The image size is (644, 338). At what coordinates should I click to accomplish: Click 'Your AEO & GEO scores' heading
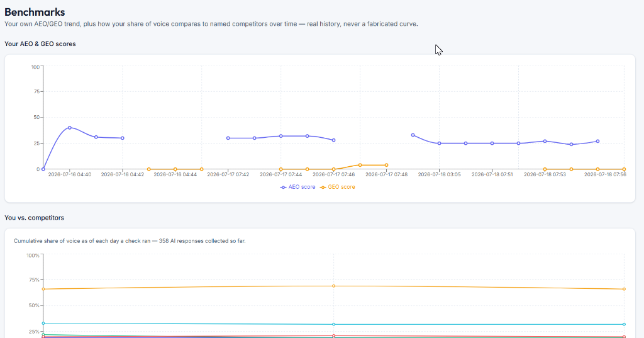(x=40, y=43)
